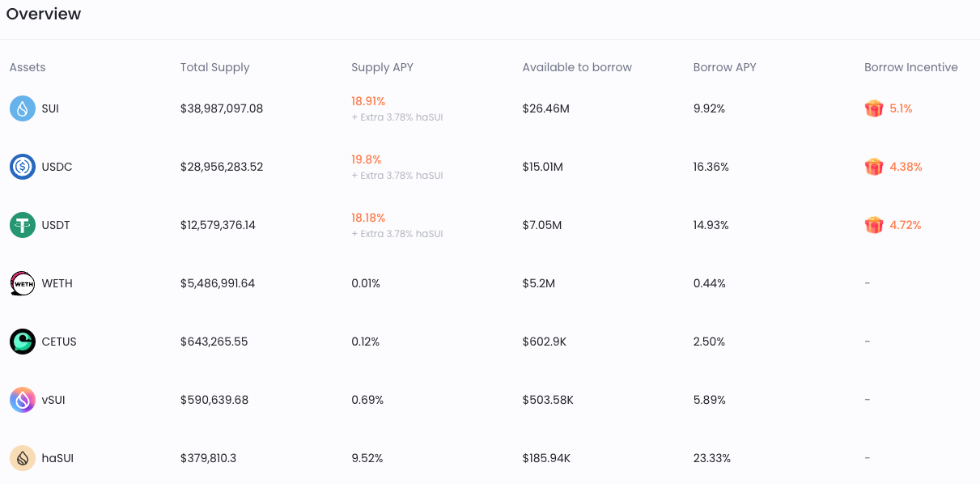The height and width of the screenshot is (484, 980).
Task: Click the gift icon beside 4.38% incentive
Action: click(874, 167)
